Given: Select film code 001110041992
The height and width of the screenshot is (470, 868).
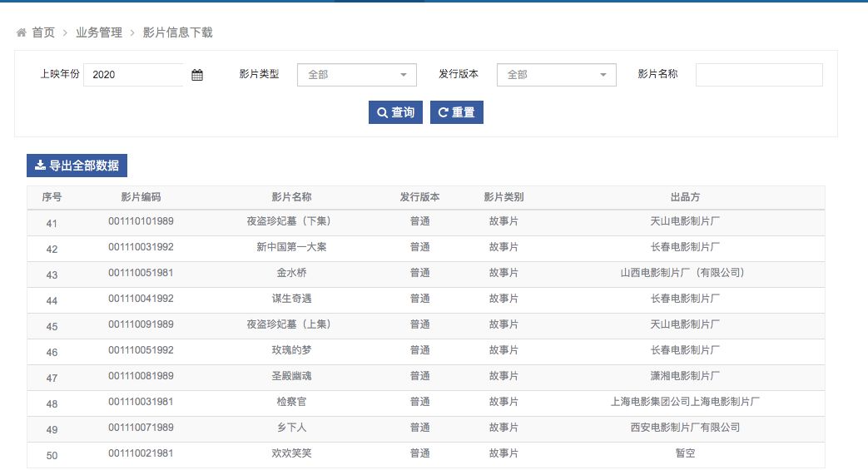Looking at the screenshot, I should point(141,299).
